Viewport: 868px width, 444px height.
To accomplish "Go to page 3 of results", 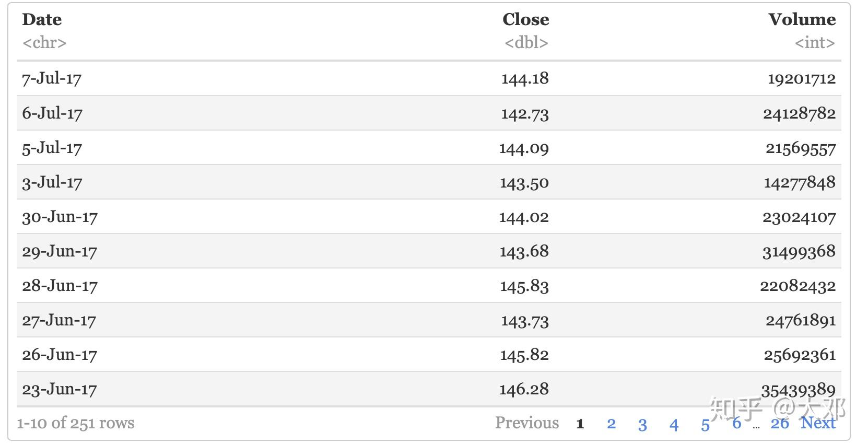I will click(x=642, y=424).
